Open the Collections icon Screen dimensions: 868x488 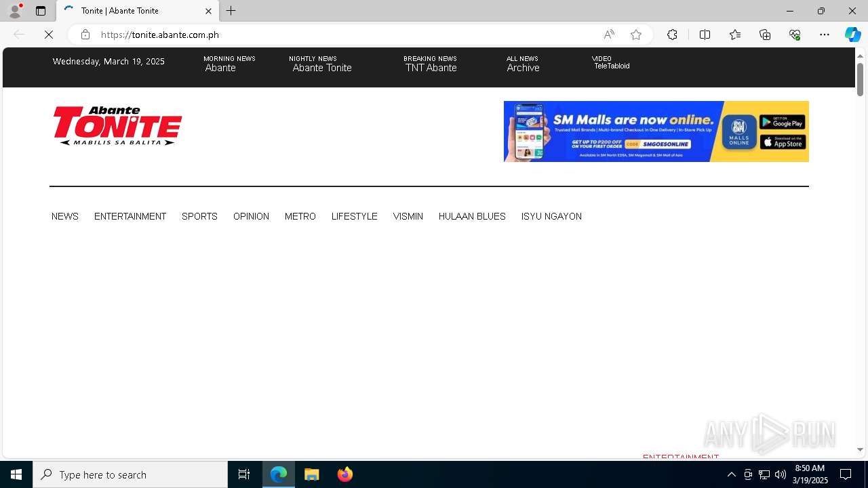coord(765,35)
